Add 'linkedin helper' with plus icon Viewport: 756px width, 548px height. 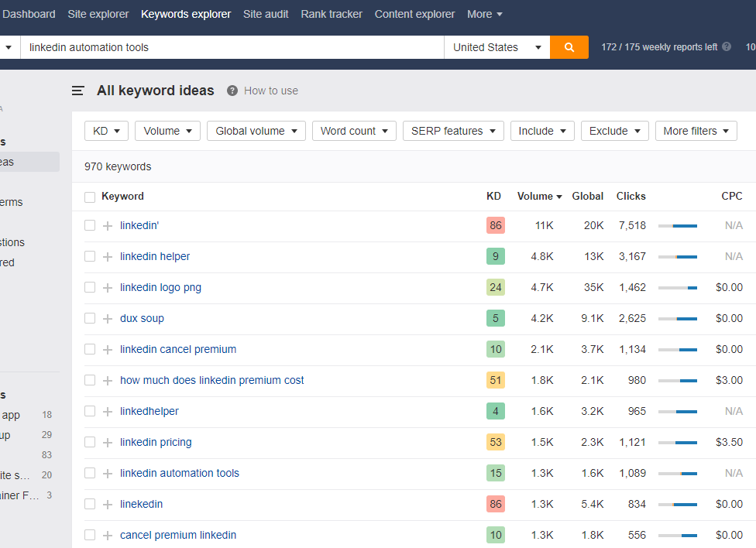click(108, 256)
